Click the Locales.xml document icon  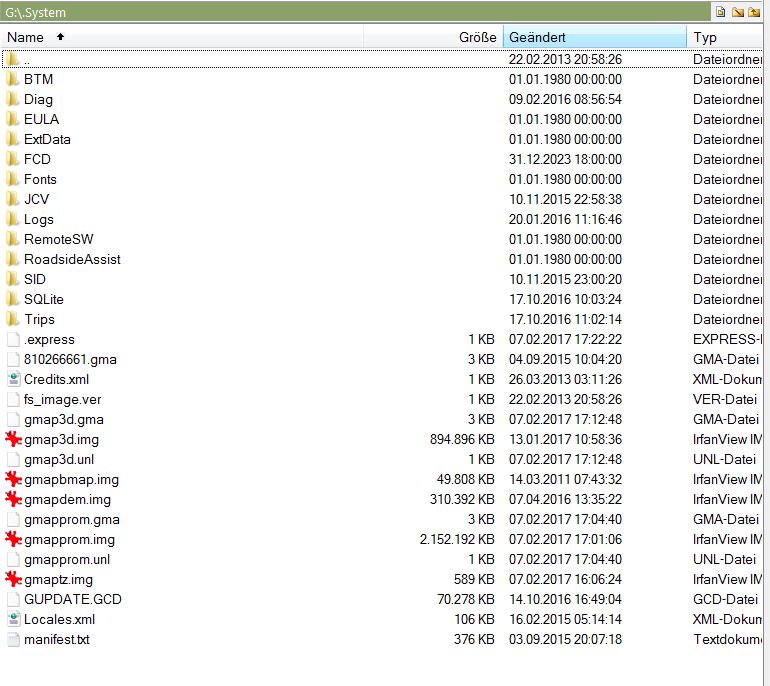13,619
